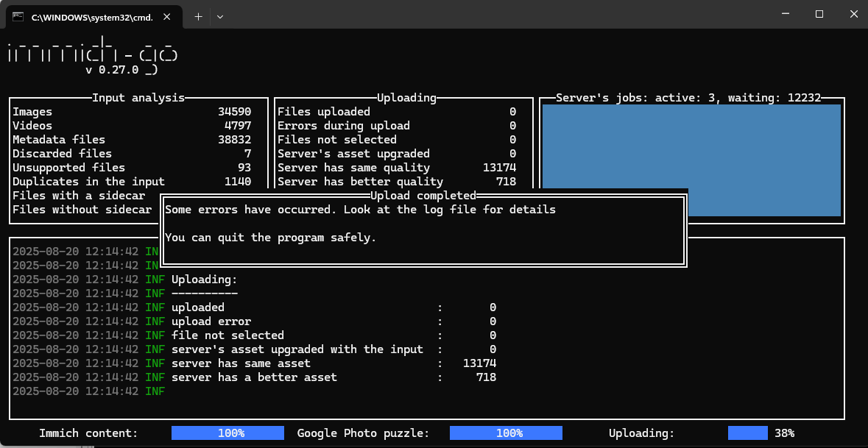868x448 pixels.
Task: Click the Google Photo puzzle 100% progress bar
Action: pos(506,433)
